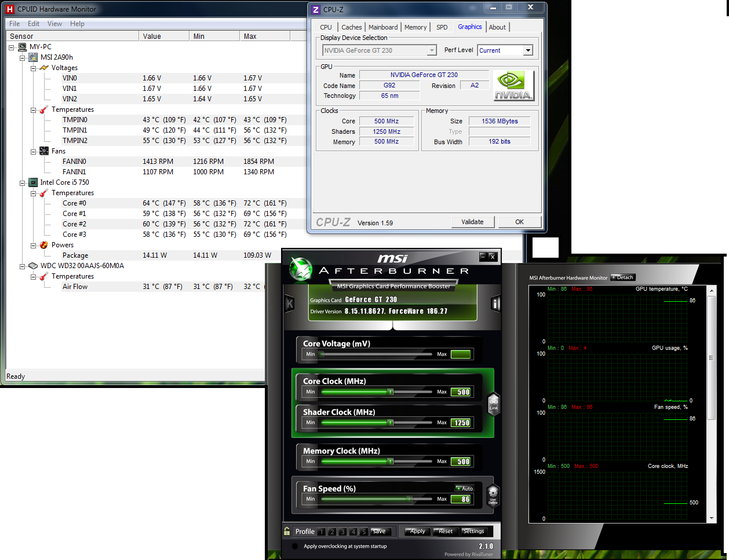Collapse the WDC WD32 00AAJS-60M0A node
The height and width of the screenshot is (560, 729).
(22, 266)
